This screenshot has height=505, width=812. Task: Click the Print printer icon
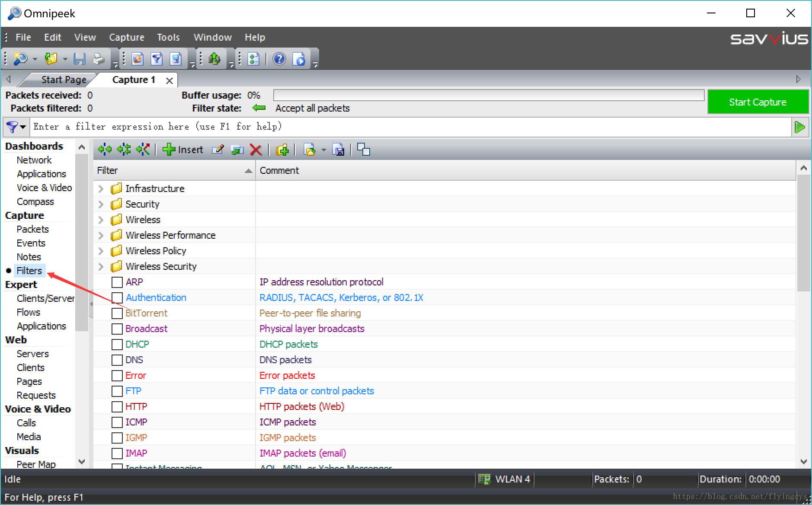coord(99,58)
